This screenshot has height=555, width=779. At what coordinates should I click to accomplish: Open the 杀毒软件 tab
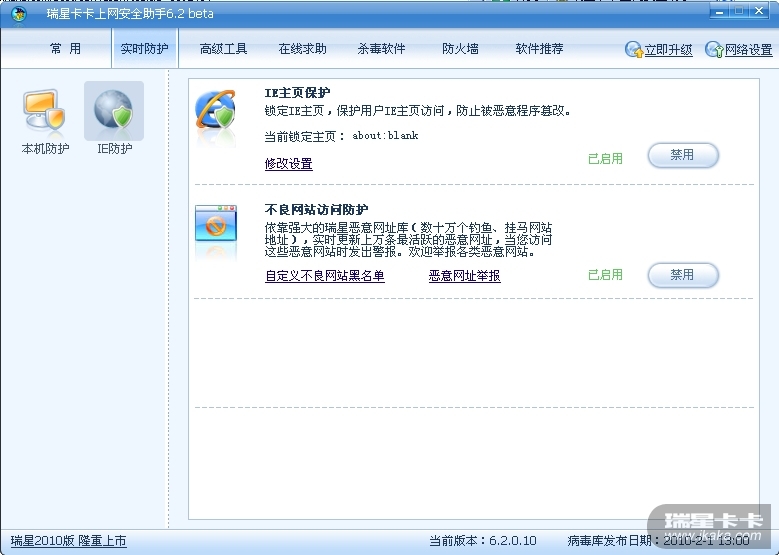[382, 49]
